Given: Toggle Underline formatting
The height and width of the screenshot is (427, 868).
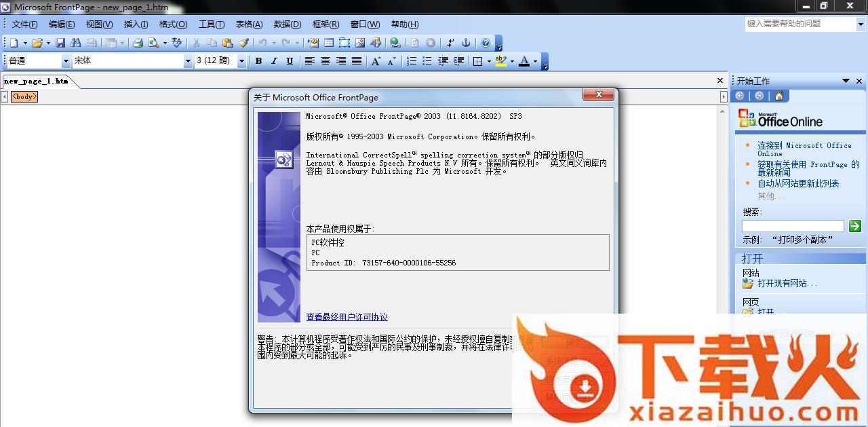Looking at the screenshot, I should click(290, 61).
